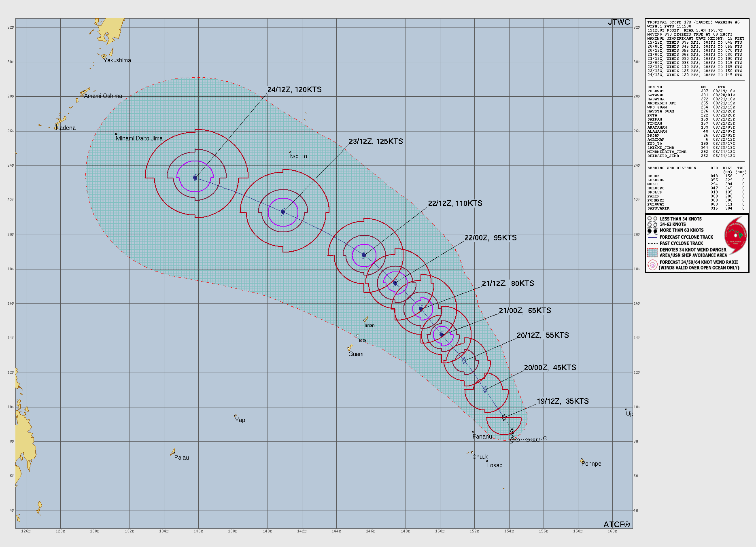Click the Fananu label on the map
Screen dimensions: 756x547
tap(482, 437)
